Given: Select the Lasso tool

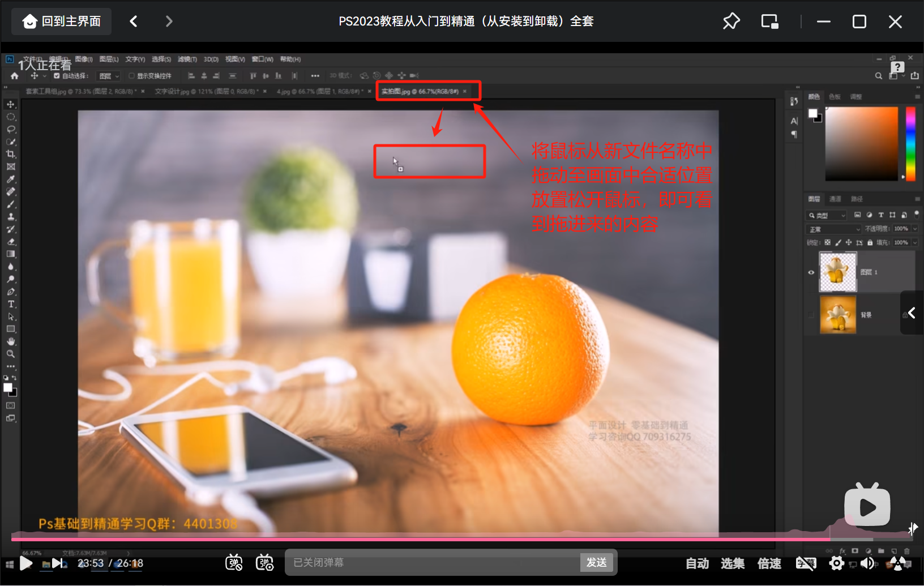Looking at the screenshot, I should [11, 129].
